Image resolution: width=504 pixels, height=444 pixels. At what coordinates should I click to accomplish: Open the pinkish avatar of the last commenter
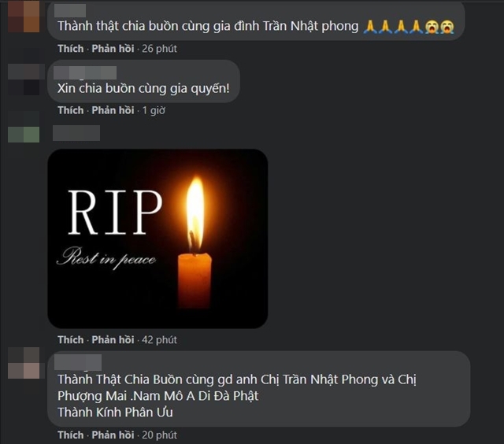coord(24,363)
